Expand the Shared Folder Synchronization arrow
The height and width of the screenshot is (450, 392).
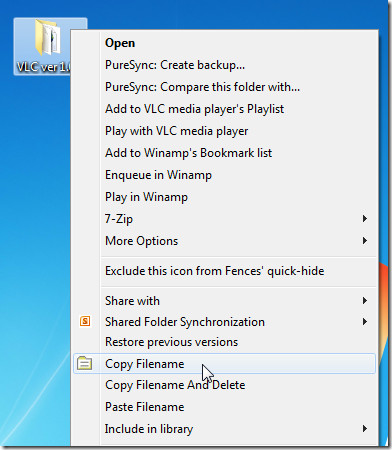pyautogui.click(x=365, y=322)
